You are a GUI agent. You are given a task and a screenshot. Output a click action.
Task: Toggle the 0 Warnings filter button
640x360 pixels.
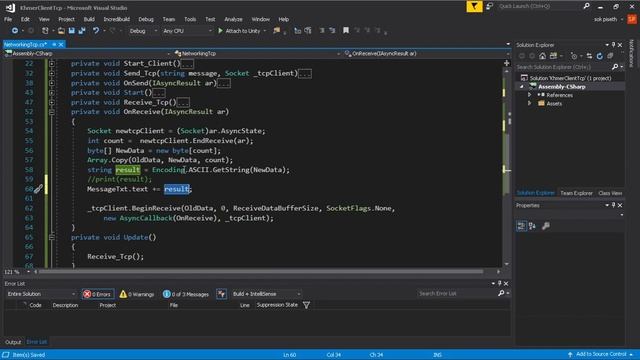click(x=137, y=294)
